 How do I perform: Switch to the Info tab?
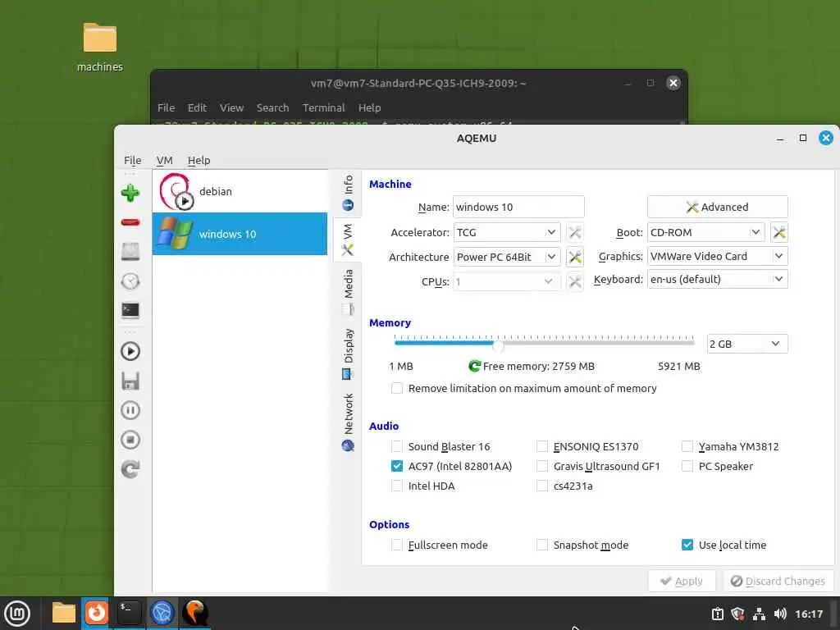coord(348,194)
